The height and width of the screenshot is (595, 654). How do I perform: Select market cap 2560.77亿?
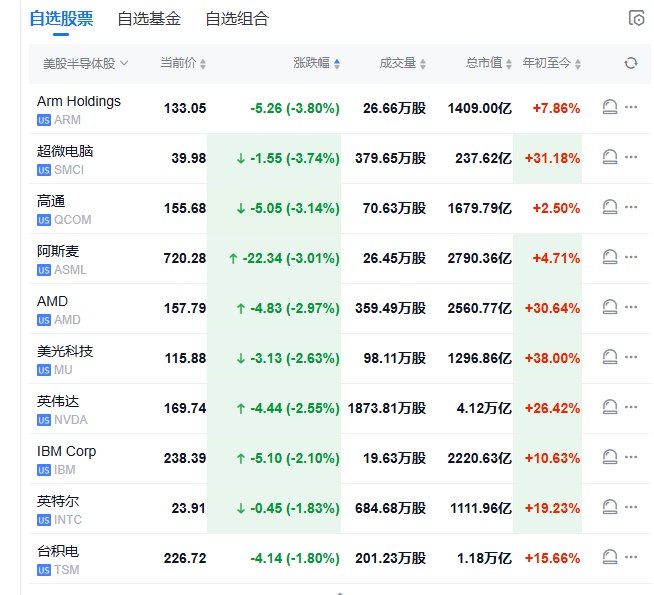point(480,308)
